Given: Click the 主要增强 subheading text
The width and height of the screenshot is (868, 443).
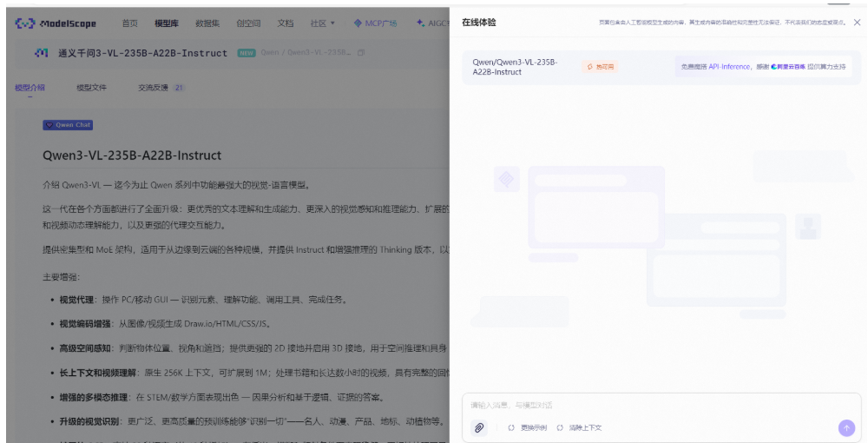Looking at the screenshot, I should pyautogui.click(x=62, y=277).
